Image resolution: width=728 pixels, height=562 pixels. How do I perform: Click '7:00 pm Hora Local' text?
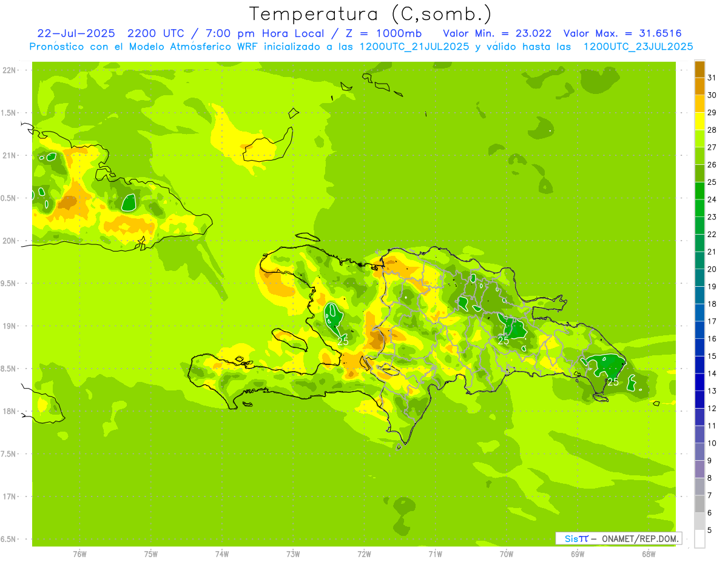pyautogui.click(x=265, y=33)
